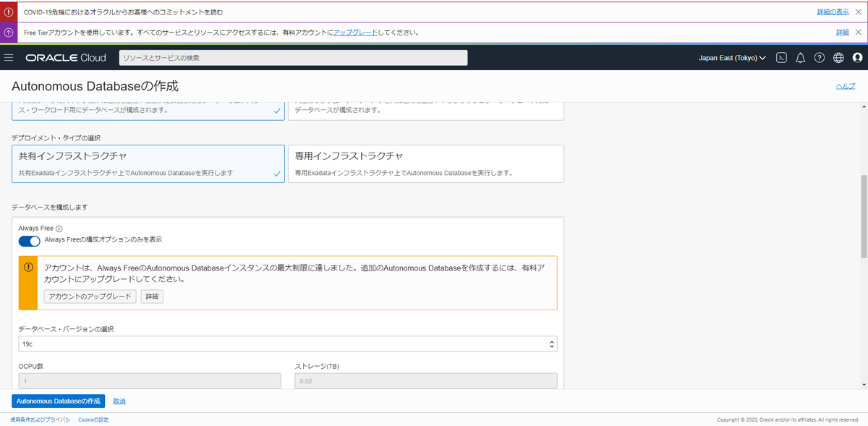Viewport: 868px width, 426px height.
Task: Toggle Always Free configuration options switch
Action: pos(30,241)
